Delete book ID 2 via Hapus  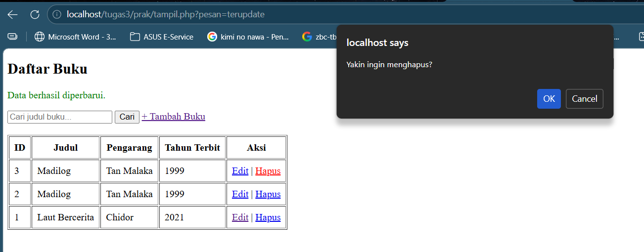(268, 194)
